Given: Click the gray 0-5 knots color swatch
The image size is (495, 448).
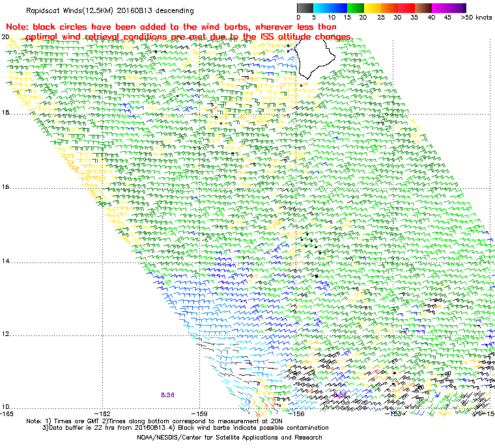Looking at the screenshot, I should pyautogui.click(x=305, y=8).
